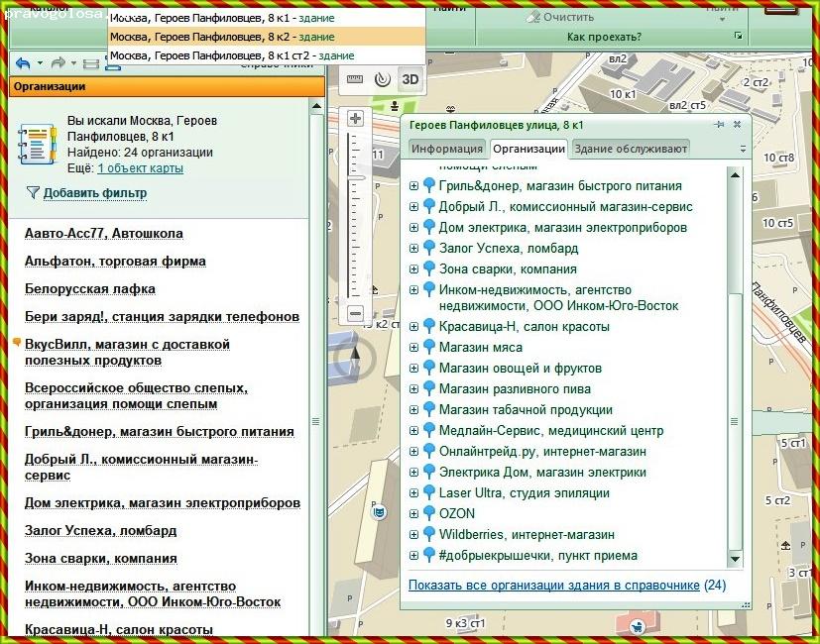The image size is (820, 644).
Task: Expand the Wildberries entry in popup
Action: [414, 535]
